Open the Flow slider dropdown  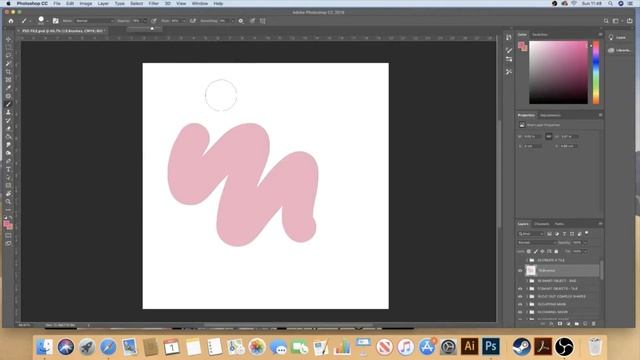click(184, 21)
